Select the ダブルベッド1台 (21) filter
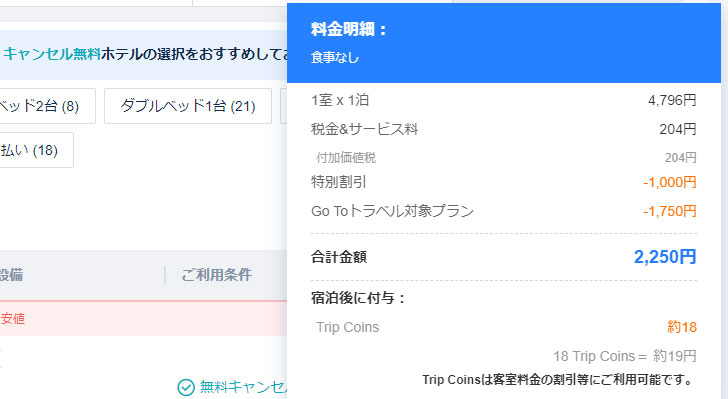This screenshot has height=399, width=728. tap(188, 106)
